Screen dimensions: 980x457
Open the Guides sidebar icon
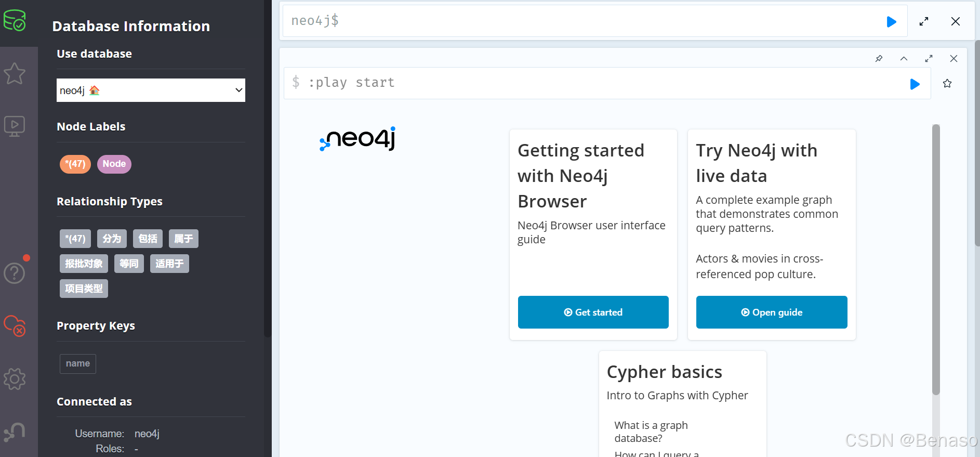(x=15, y=126)
